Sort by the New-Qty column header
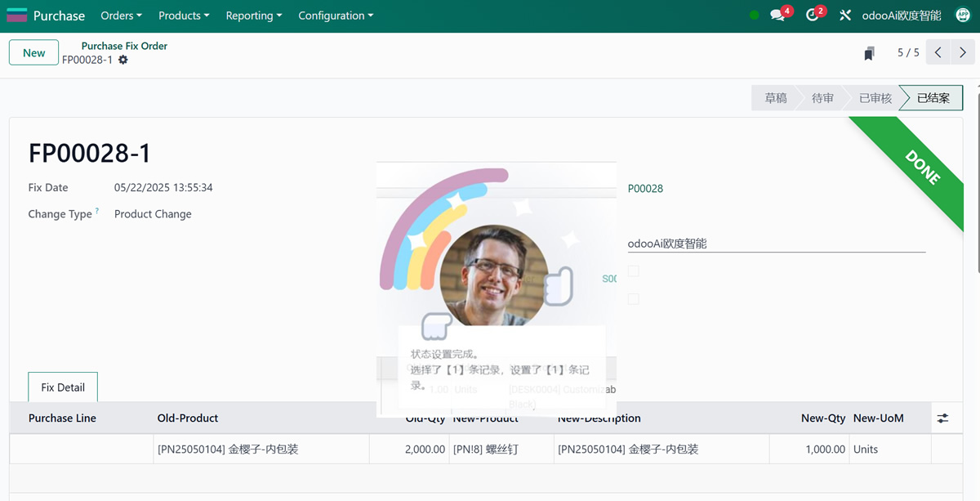 coord(823,418)
